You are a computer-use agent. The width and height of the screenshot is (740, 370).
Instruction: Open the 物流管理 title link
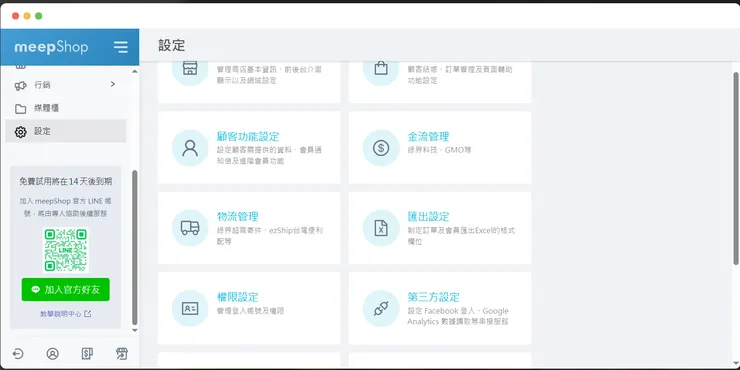[x=237, y=217]
